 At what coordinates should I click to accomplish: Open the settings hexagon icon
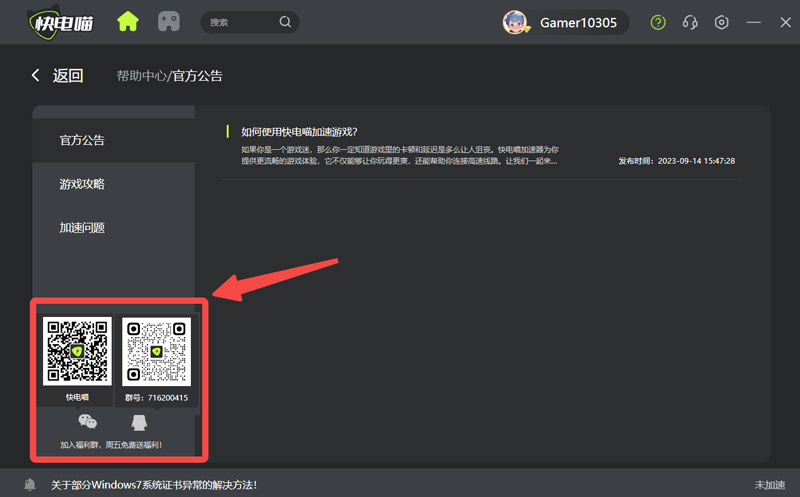click(x=721, y=22)
